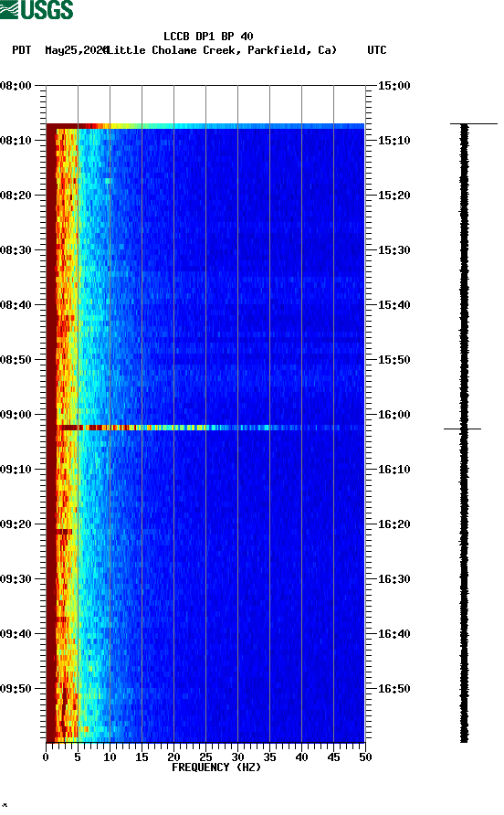The height and width of the screenshot is (815, 504).
Task: Click the 10 Hz frequency tick label
Action: pyautogui.click(x=110, y=757)
